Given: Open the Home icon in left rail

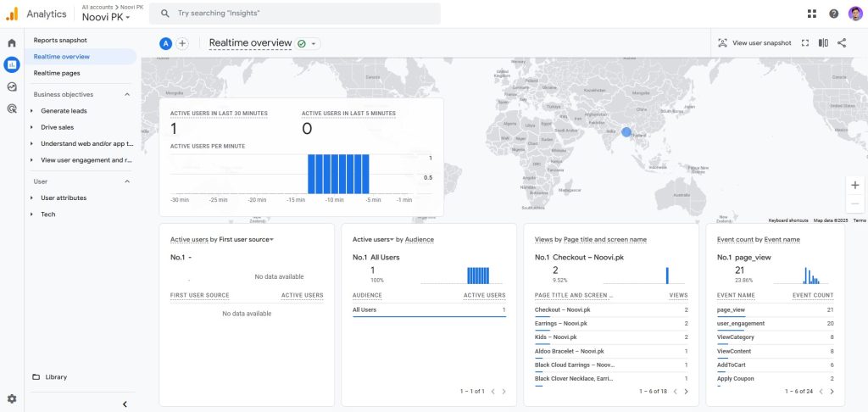Looking at the screenshot, I should [12, 42].
